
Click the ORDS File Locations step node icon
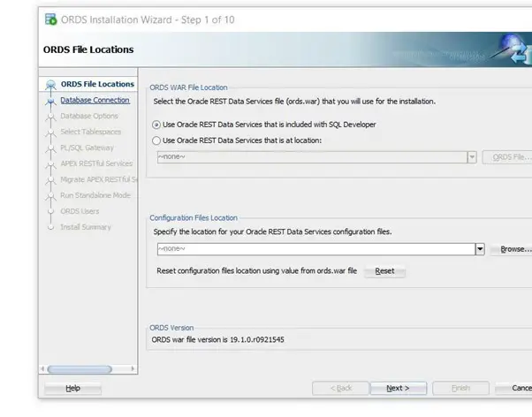51,84
